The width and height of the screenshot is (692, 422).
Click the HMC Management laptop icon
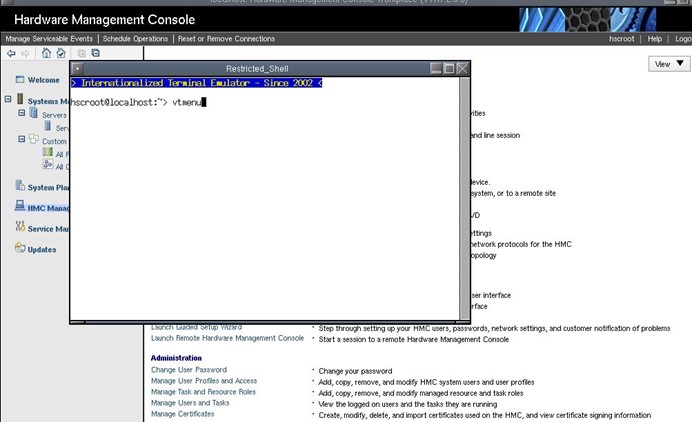[x=20, y=205]
